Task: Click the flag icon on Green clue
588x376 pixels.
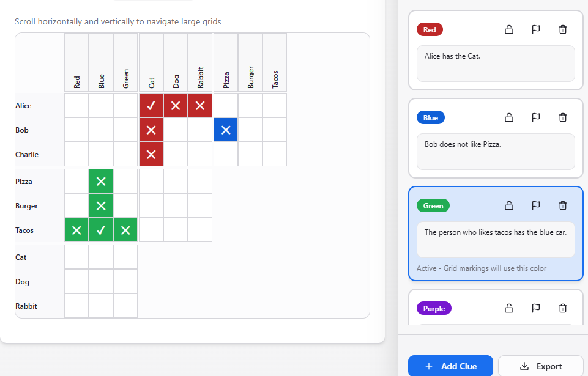Action: [536, 205]
